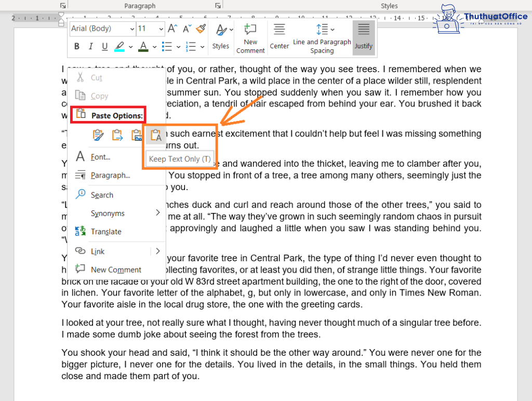
Task: Expand the Bullets dropdown arrow
Action: (179, 47)
